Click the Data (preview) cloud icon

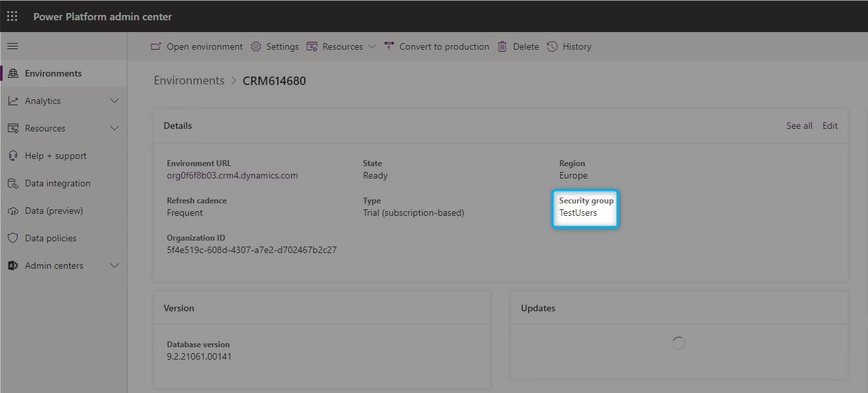(13, 211)
